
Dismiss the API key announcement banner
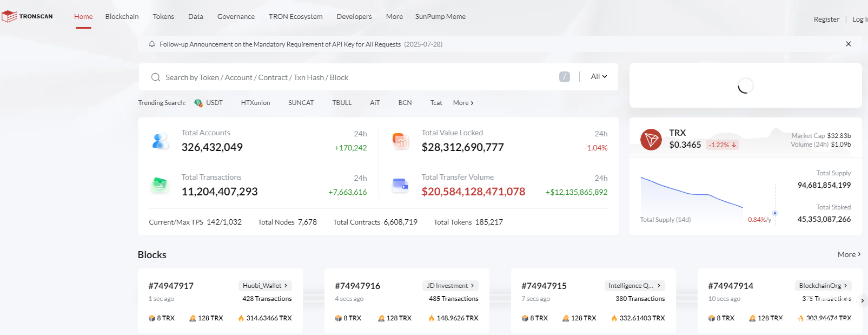[848, 44]
